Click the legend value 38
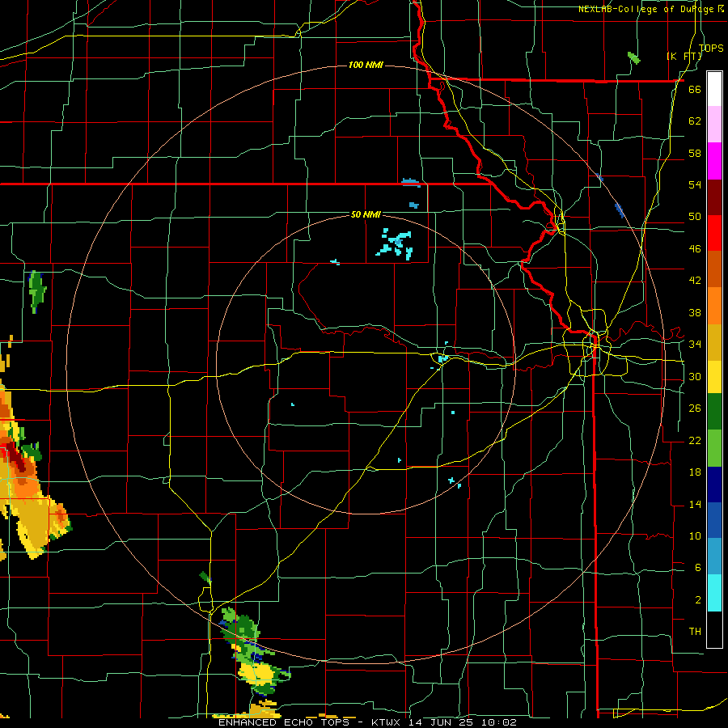The image size is (728, 728). pyautogui.click(x=695, y=312)
